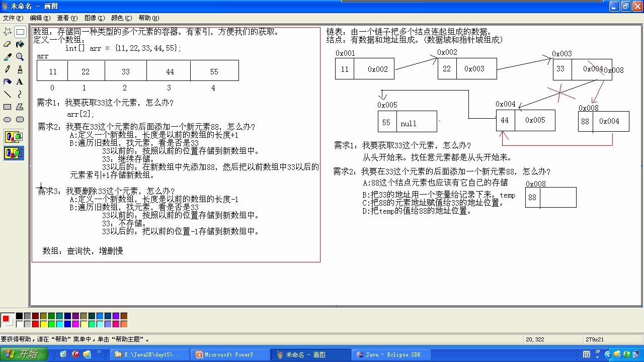Choose the straight Line tool
Image resolution: width=644 pixels, height=362 pixels.
[8, 94]
